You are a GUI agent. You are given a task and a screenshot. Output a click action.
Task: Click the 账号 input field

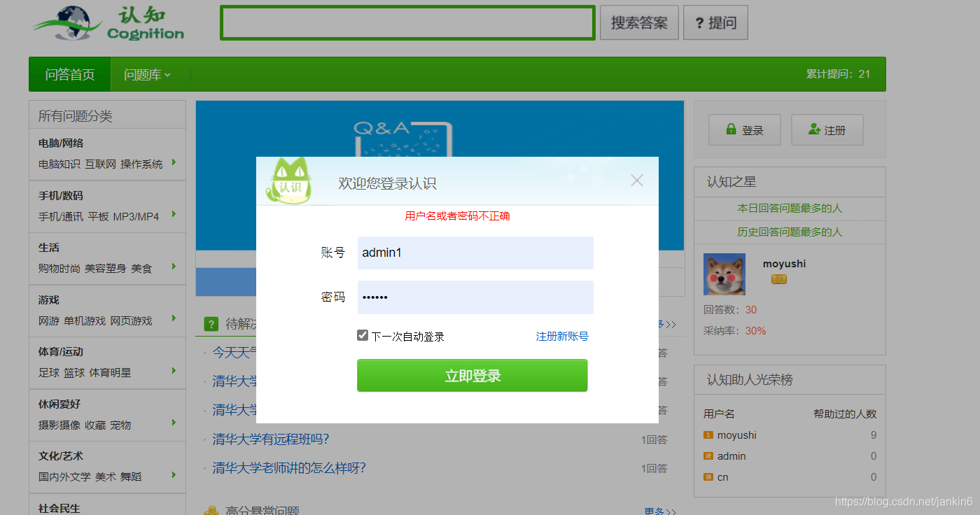point(475,253)
